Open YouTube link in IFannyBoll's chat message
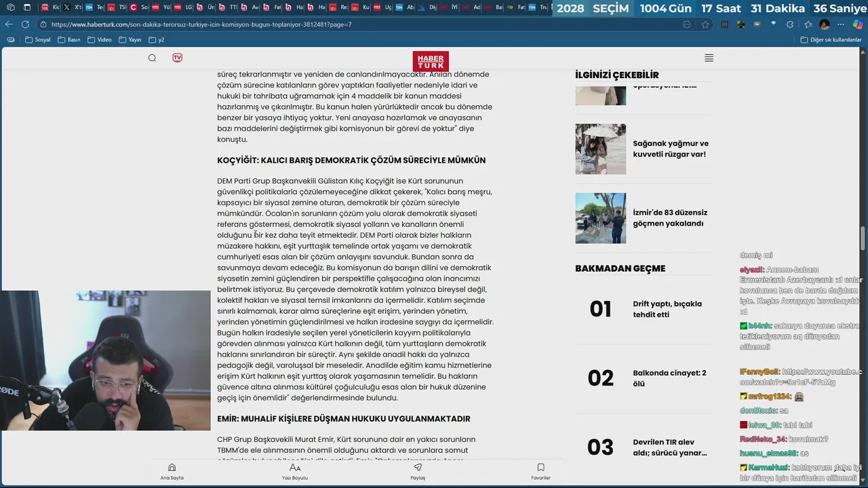868x488 pixels. click(x=800, y=377)
